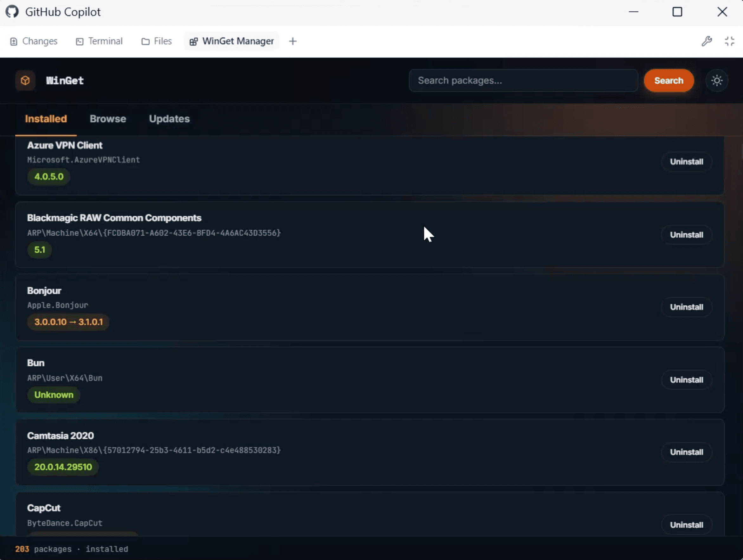
Task: Open the Files tab
Action: point(157,41)
